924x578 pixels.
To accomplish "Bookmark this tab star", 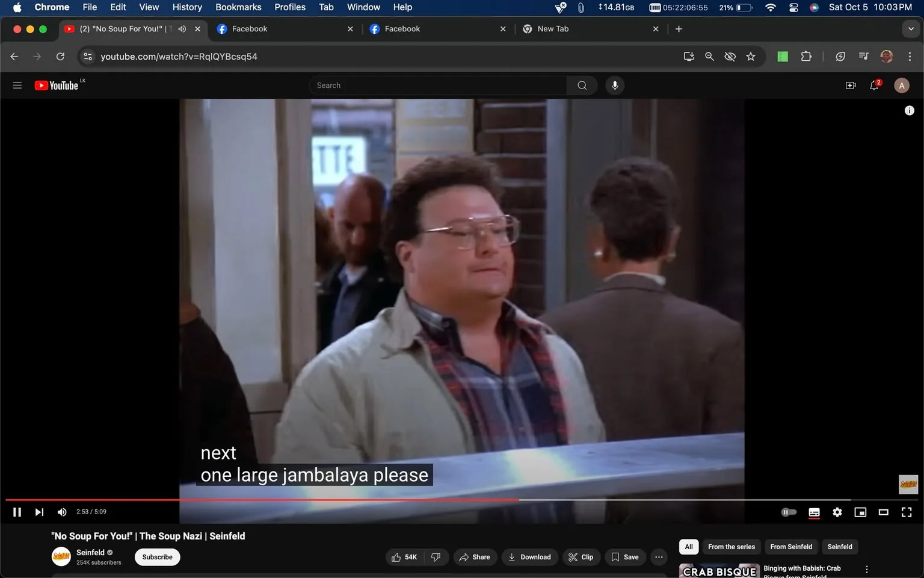I will coord(751,57).
